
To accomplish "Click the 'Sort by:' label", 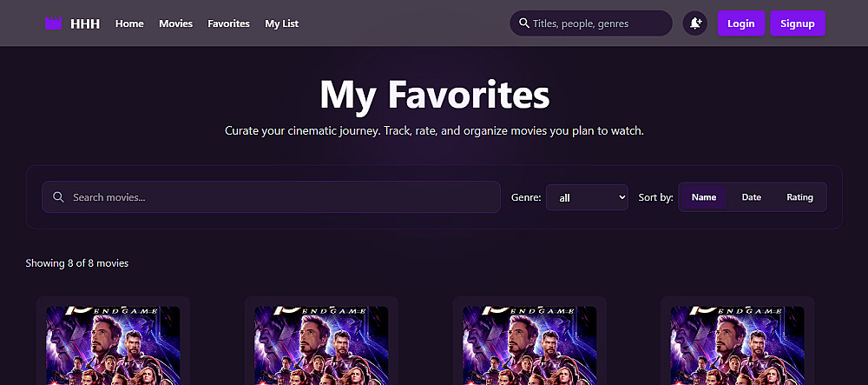I will (x=655, y=197).
